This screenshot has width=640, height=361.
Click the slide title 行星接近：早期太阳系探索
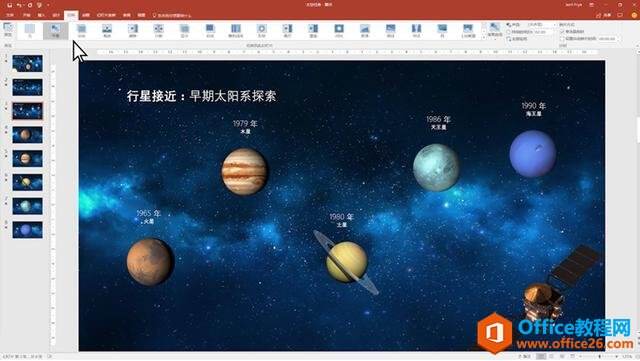(201, 96)
